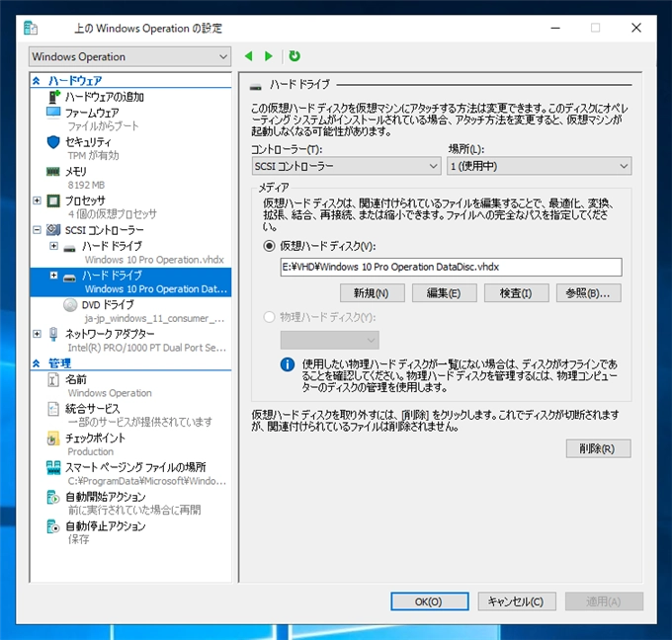Open the Location (場所) dropdown showing 1 (使用中)
The width and height of the screenshot is (672, 640).
tap(540, 166)
